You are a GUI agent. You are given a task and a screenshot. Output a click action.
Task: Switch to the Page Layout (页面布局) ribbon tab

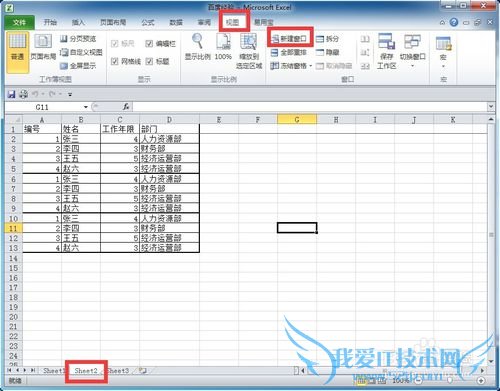(x=113, y=22)
